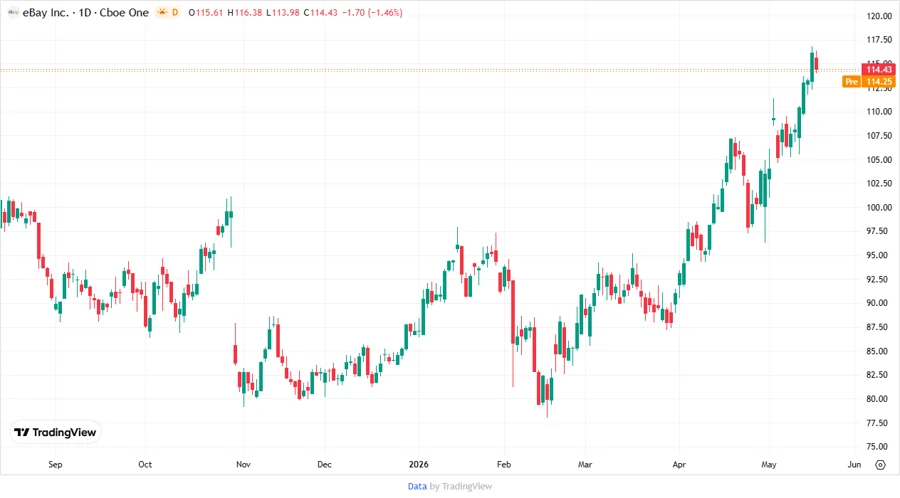Click the Feb label on time axis
900x498 pixels.
pyautogui.click(x=504, y=464)
